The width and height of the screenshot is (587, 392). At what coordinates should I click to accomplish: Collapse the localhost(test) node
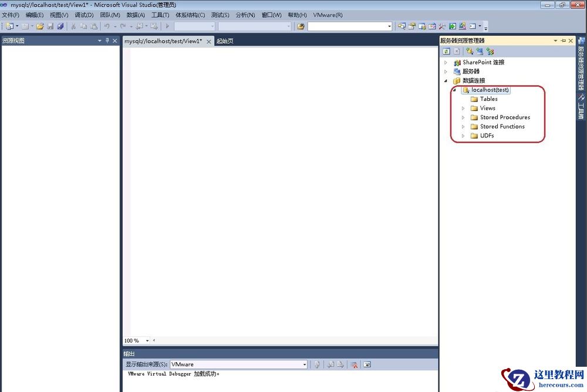(454, 90)
